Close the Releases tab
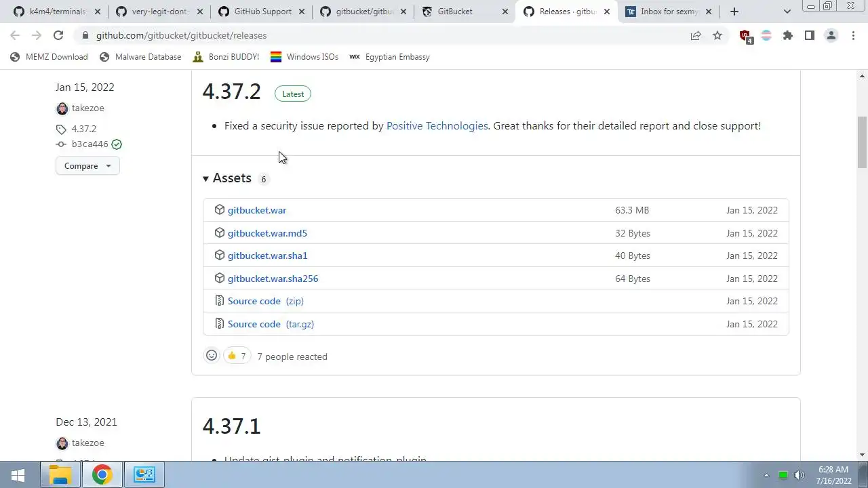Viewport: 868px width, 488px height. tap(607, 12)
